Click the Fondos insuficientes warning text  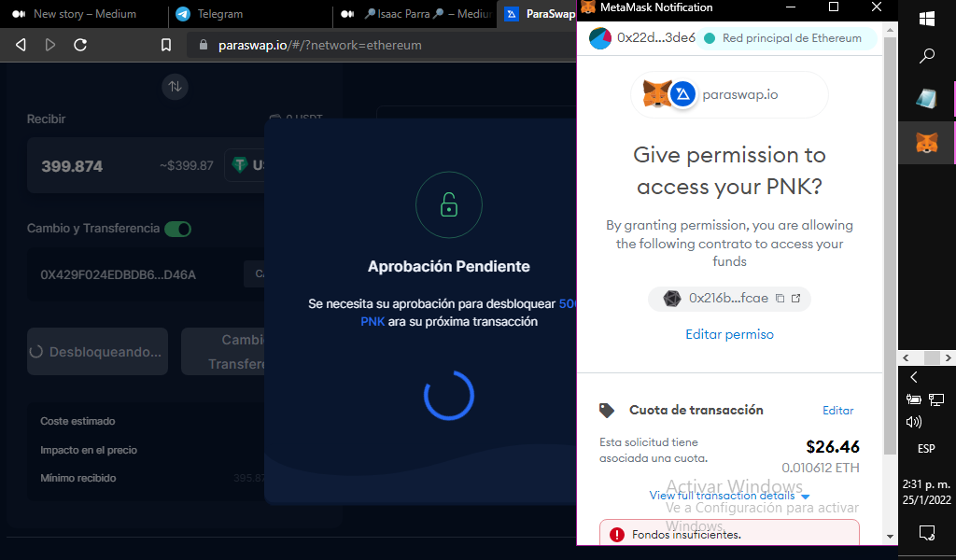click(686, 535)
